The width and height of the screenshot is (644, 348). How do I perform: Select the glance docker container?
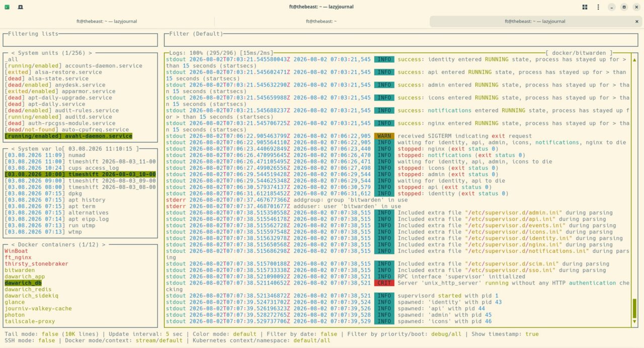pyautogui.click(x=15, y=302)
